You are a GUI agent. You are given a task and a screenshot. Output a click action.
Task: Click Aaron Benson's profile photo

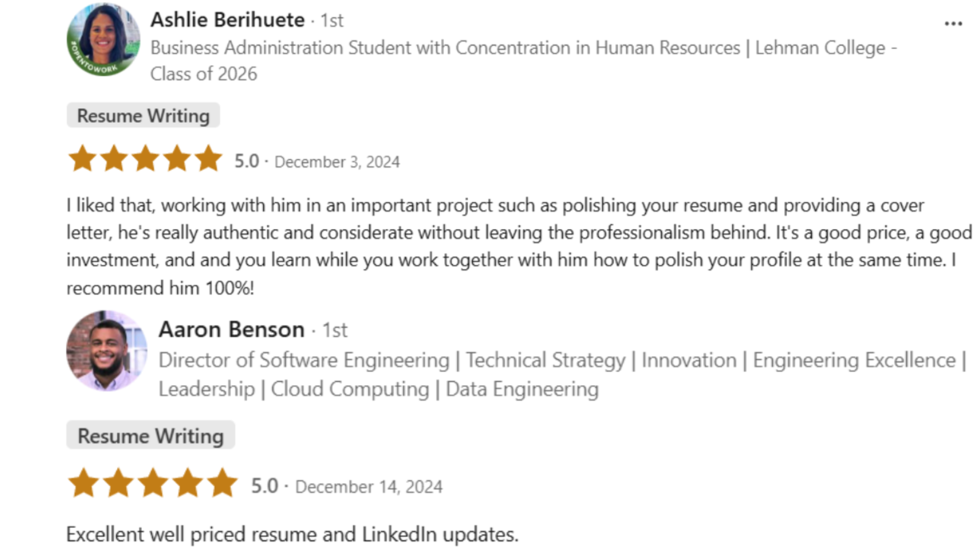click(107, 351)
